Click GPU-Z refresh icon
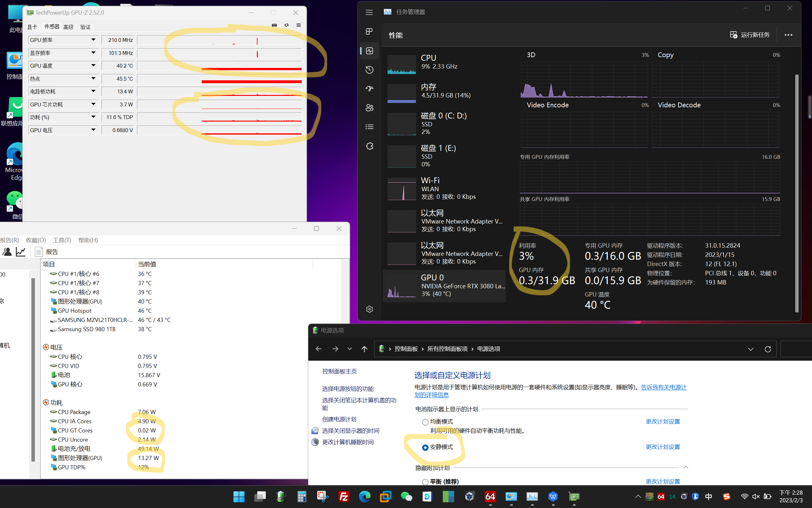Viewport: 812px width, 508px height. pos(286,25)
